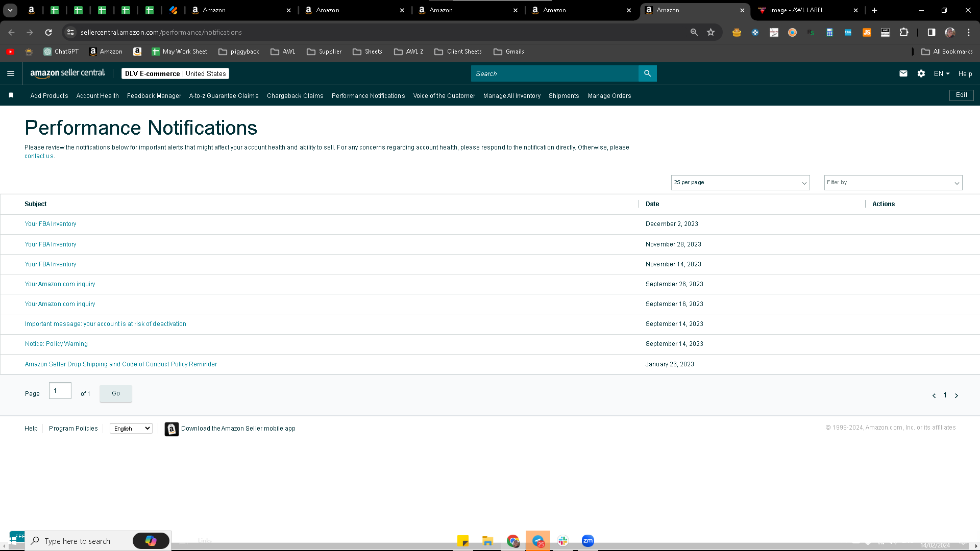Click the Copilot icon in taskbar search

tap(151, 541)
